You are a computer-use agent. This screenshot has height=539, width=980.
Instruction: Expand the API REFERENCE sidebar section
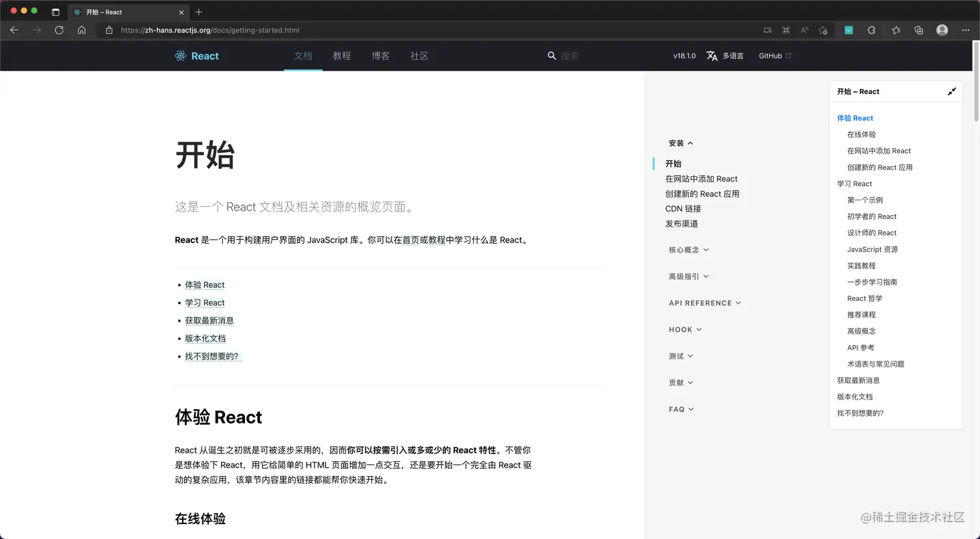705,303
